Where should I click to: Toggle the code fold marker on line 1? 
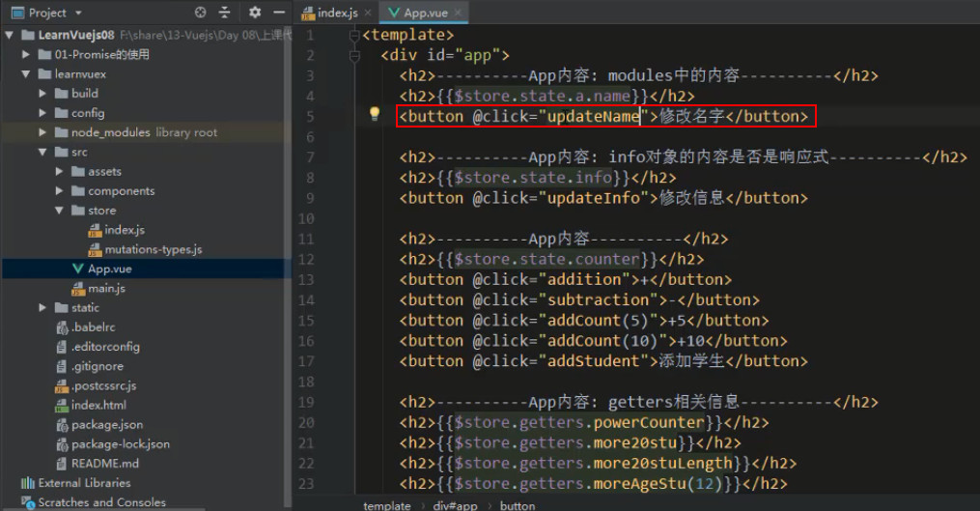354,35
